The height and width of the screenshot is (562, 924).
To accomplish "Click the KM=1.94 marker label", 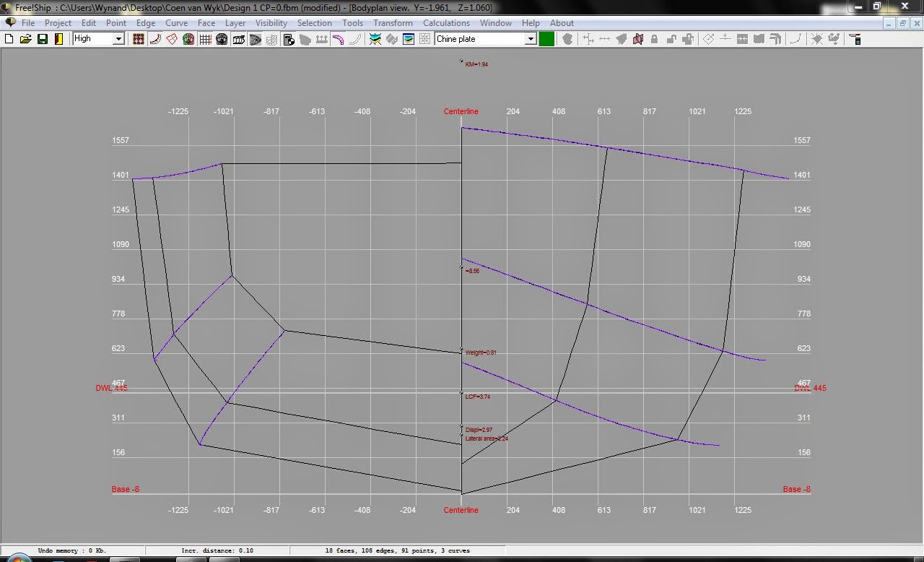I will pos(476,64).
